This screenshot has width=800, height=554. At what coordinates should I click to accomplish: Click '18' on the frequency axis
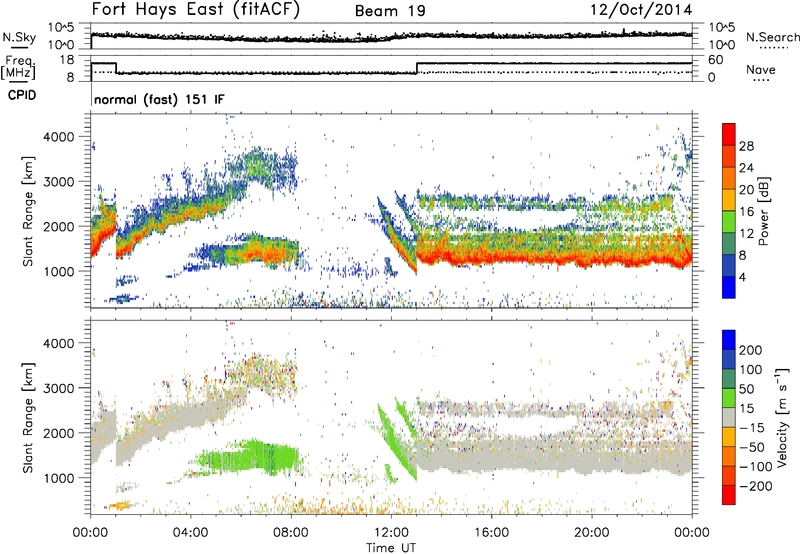(66, 60)
